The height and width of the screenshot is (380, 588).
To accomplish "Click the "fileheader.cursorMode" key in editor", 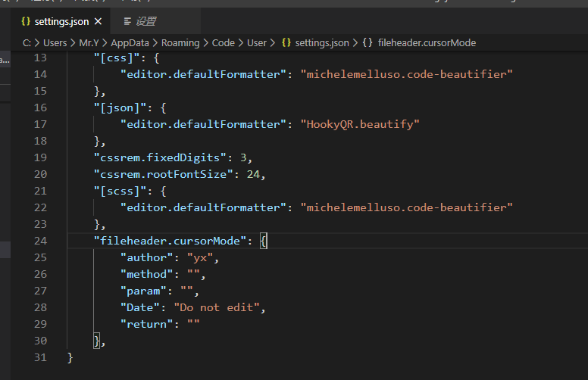I will (170, 241).
